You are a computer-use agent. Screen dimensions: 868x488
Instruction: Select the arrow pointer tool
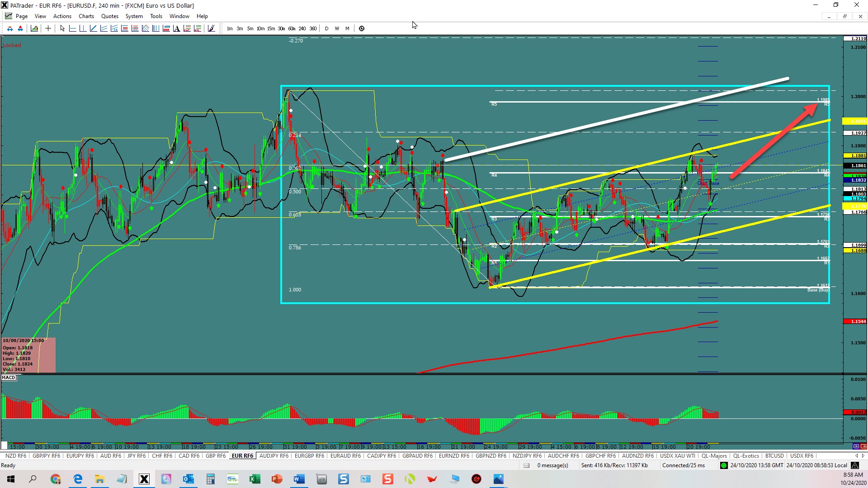coord(62,28)
